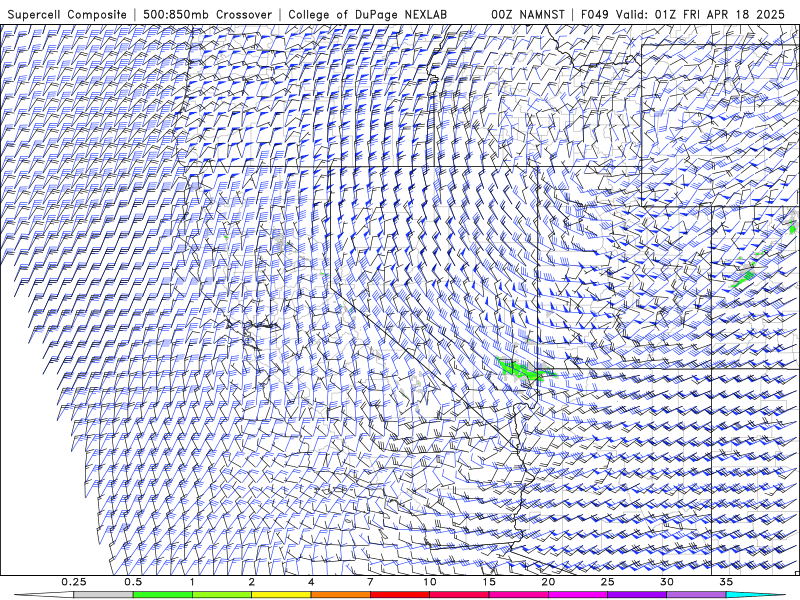This screenshot has width=800, height=600.
Task: Select the orange 4–7 legend swatch
Action: [340, 595]
